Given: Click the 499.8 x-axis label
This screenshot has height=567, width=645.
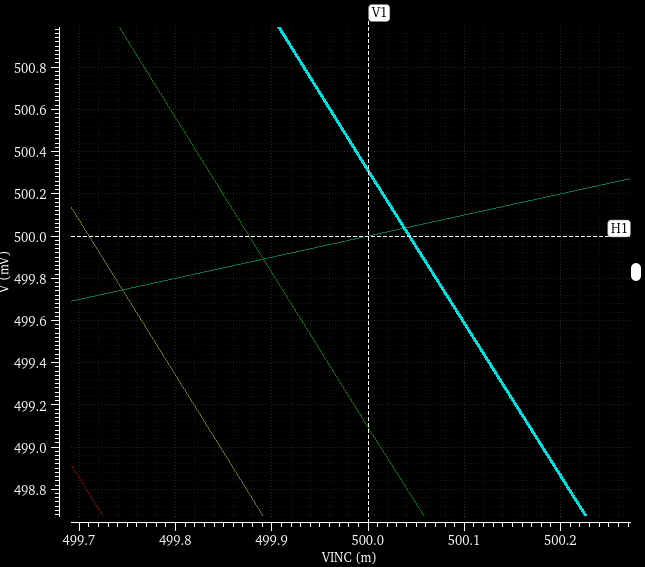Looking at the screenshot, I should point(175,540).
